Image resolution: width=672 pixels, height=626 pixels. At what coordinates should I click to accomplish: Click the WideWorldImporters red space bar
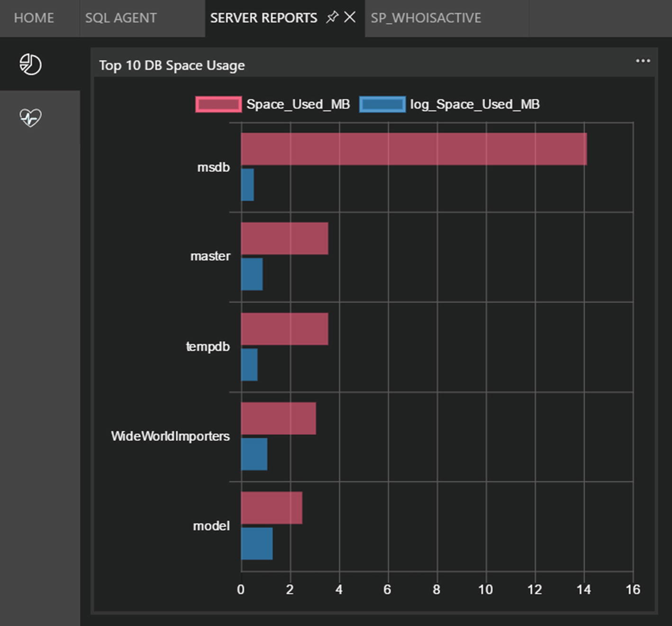(x=278, y=418)
